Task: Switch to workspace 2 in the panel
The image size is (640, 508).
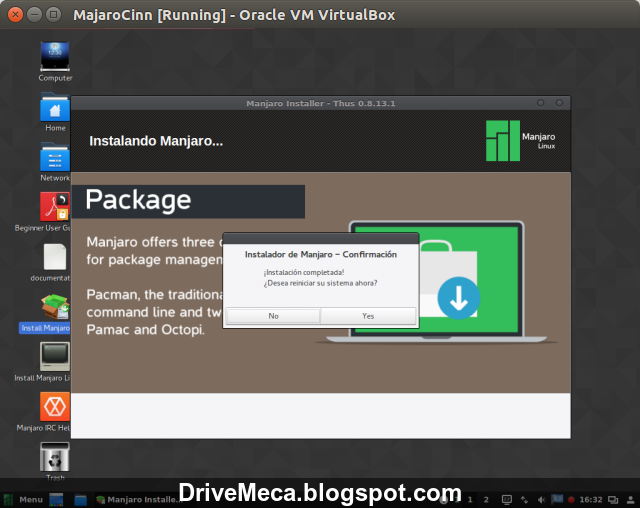Action: coord(486,500)
